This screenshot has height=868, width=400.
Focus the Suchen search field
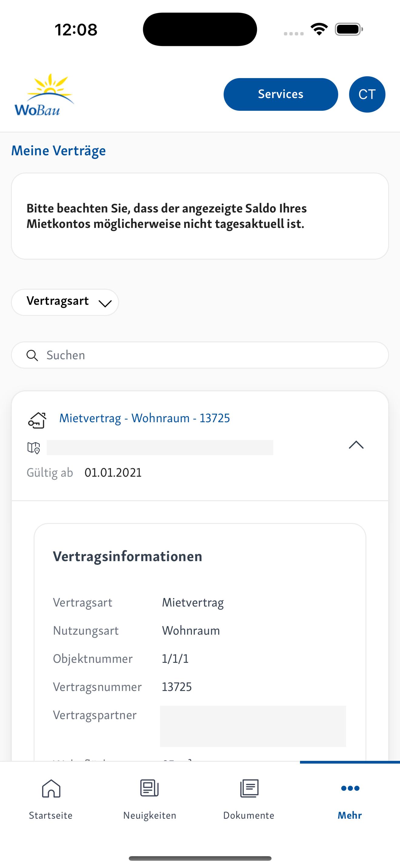(200, 355)
